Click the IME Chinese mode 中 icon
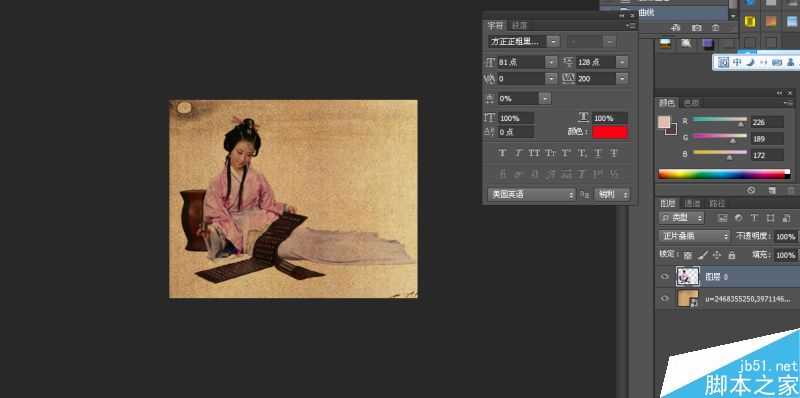The image size is (800, 398). click(738, 62)
